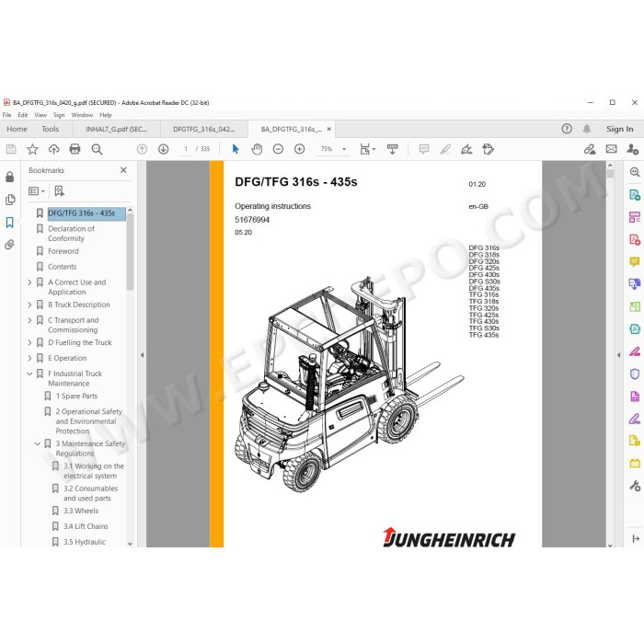The image size is (644, 644).
Task: Open the Sign document pen icon
Action: 466,149
